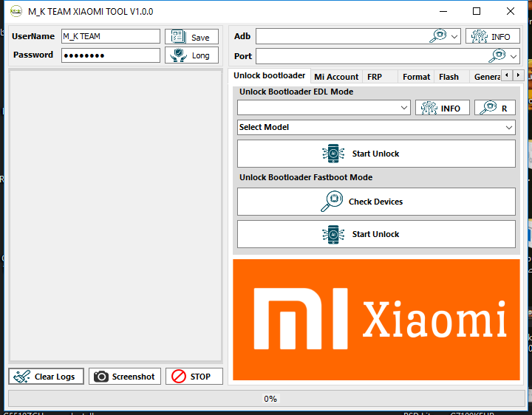Image resolution: width=532 pixels, height=415 pixels.
Task: Click fingerprint icon on top INFO button
Action: click(x=479, y=36)
